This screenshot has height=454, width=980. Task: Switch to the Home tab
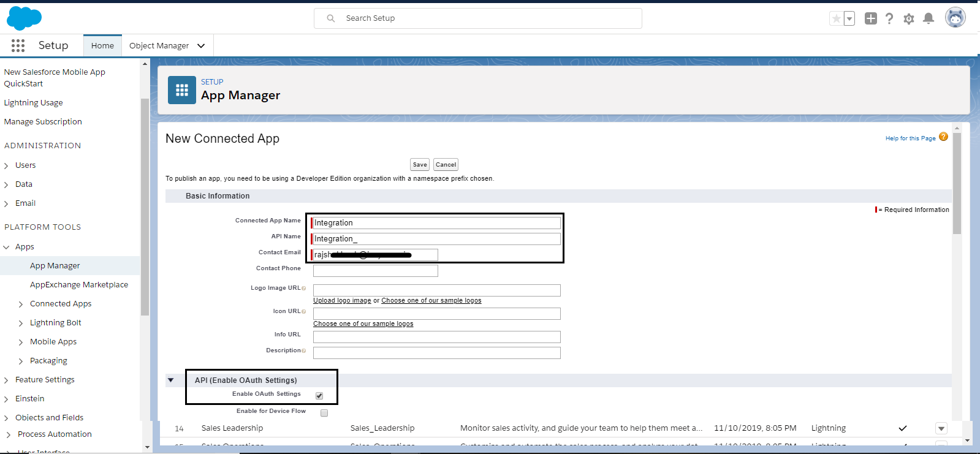pyautogui.click(x=102, y=45)
